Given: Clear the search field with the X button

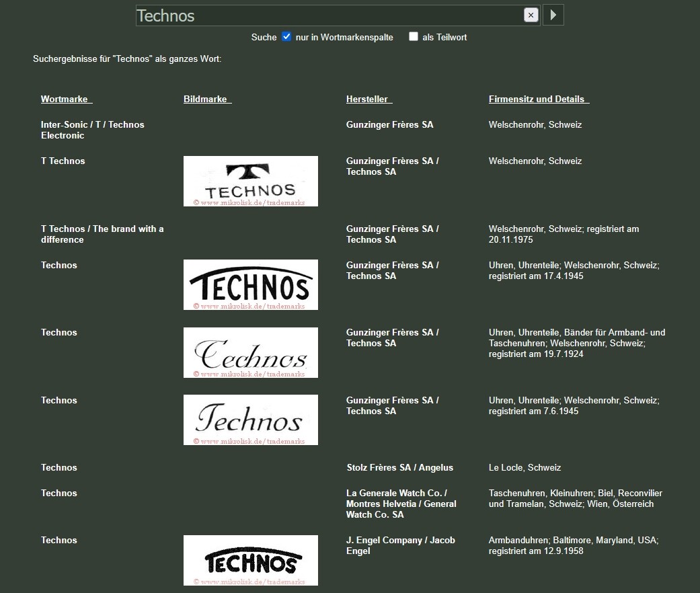Looking at the screenshot, I should click(531, 15).
